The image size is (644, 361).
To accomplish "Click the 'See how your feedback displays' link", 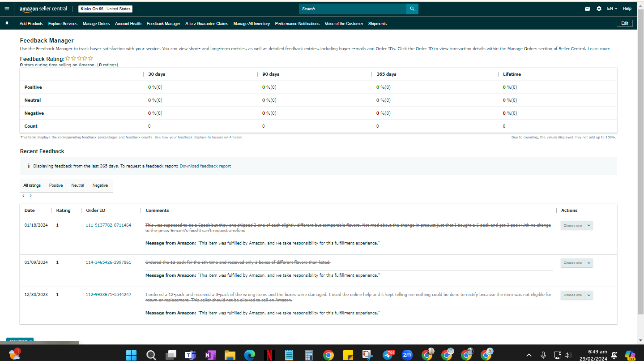I will tap(199, 138).
